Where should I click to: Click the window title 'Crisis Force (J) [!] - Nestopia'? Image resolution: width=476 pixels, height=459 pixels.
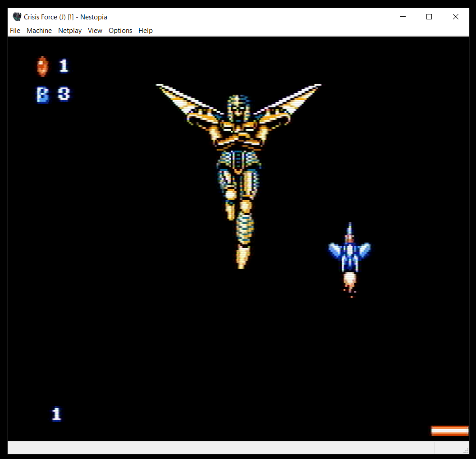coord(65,17)
